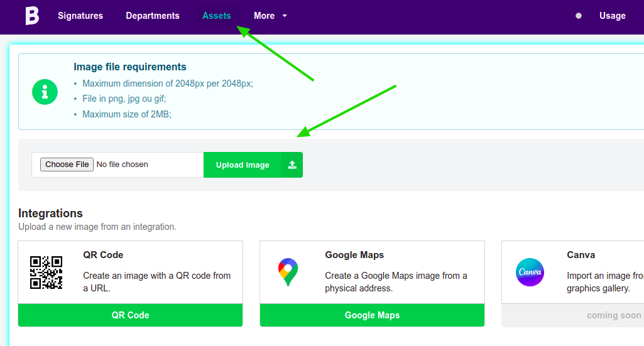Click the Maximum size of 2MB text
This screenshot has width=644, height=346.
tap(127, 114)
